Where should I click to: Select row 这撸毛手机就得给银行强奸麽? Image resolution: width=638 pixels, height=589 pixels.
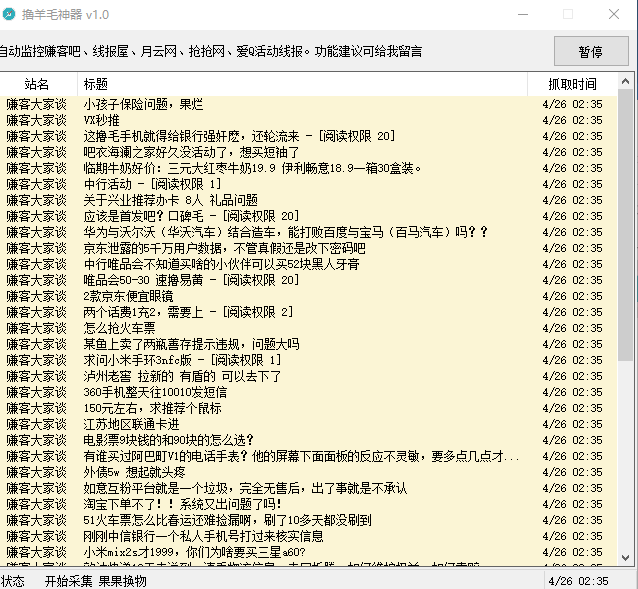(308, 136)
